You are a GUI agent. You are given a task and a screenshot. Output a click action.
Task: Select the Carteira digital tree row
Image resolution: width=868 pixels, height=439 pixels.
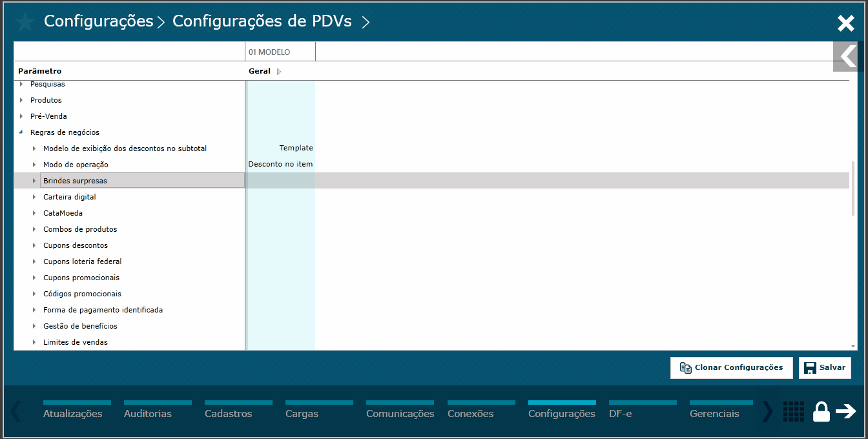click(x=70, y=196)
